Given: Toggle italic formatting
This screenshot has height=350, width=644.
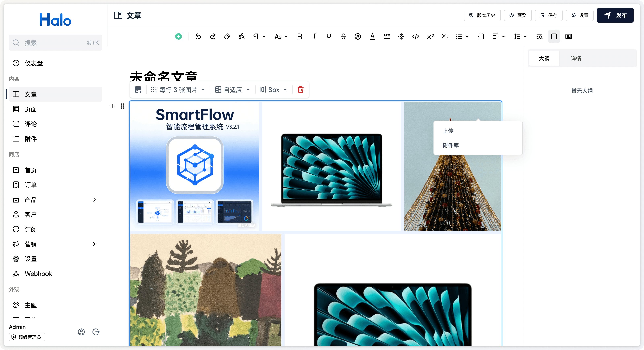Looking at the screenshot, I should pyautogui.click(x=314, y=36).
